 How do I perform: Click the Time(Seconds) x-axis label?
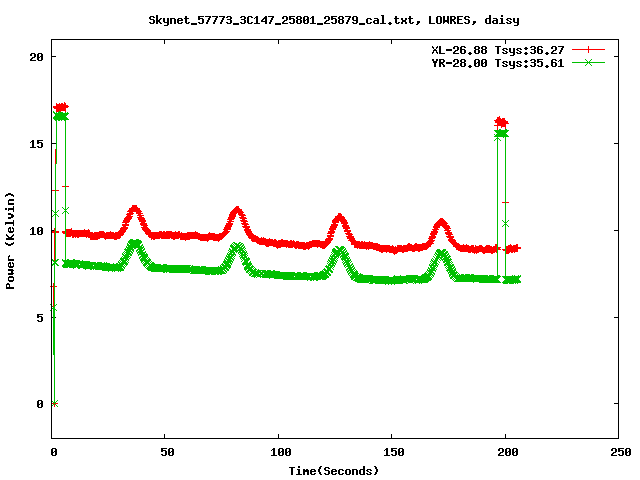pyautogui.click(x=334, y=471)
